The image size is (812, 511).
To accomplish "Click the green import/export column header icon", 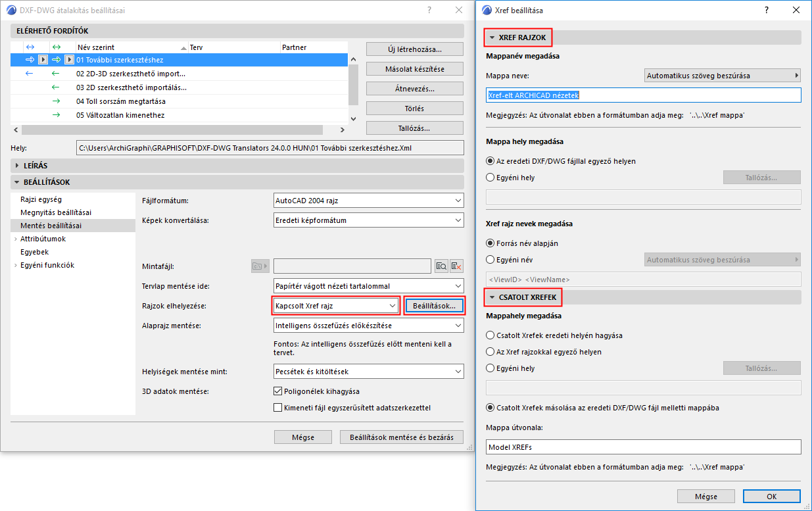I will [x=56, y=47].
